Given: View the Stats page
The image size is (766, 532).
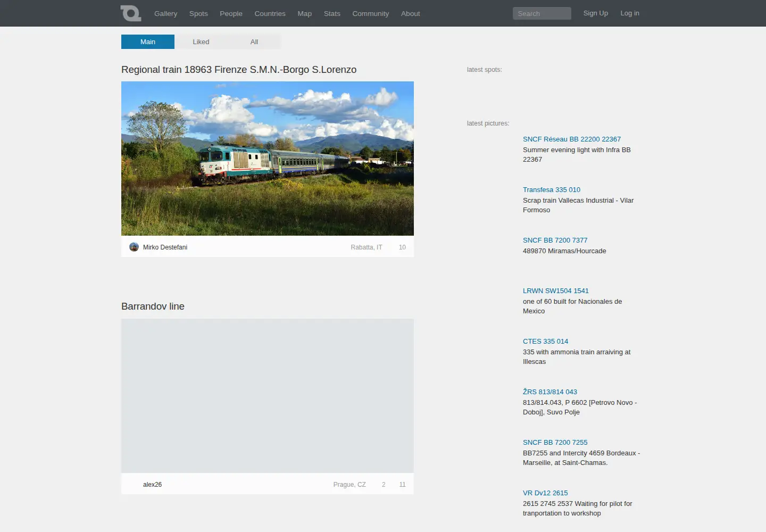Looking at the screenshot, I should pos(332,13).
